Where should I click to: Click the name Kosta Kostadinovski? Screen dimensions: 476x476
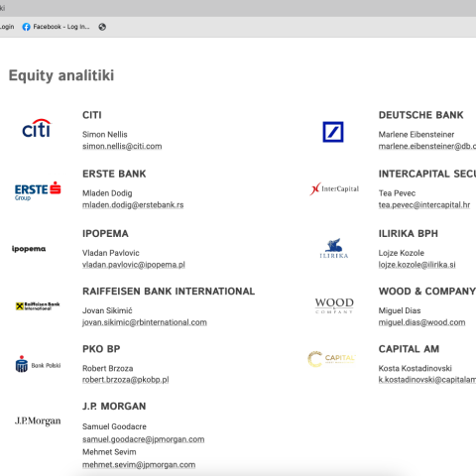pos(416,368)
